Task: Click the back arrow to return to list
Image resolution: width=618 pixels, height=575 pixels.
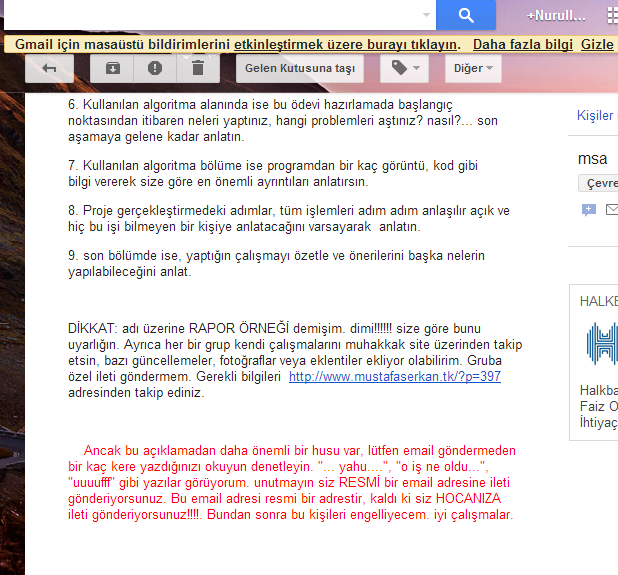Action: (49, 69)
